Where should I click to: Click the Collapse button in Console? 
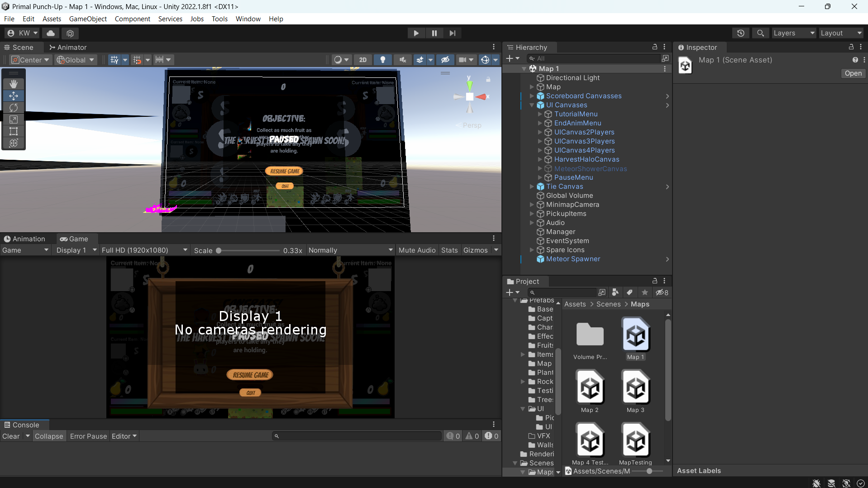(x=49, y=436)
